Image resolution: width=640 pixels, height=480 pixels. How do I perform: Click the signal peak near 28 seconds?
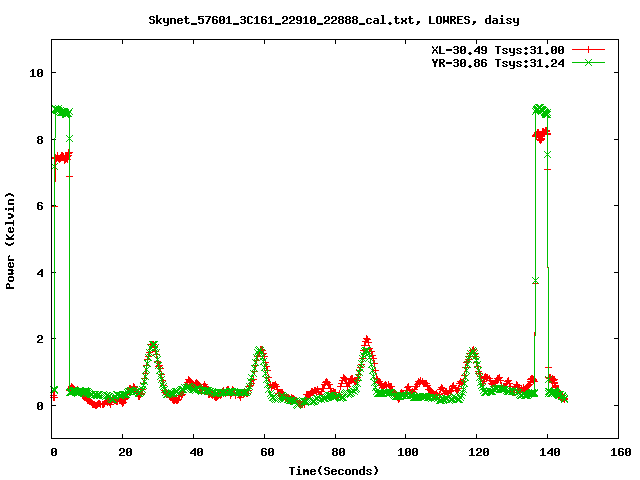tap(152, 347)
